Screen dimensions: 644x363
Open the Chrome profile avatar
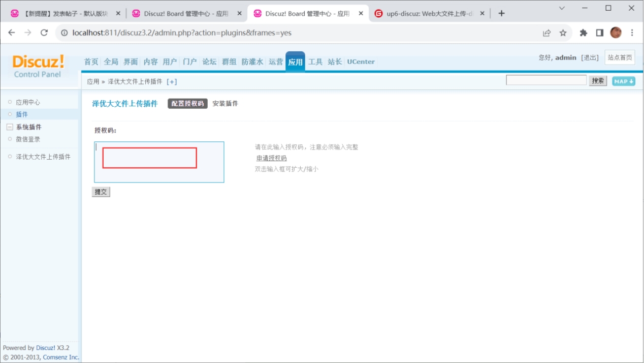[x=616, y=33]
